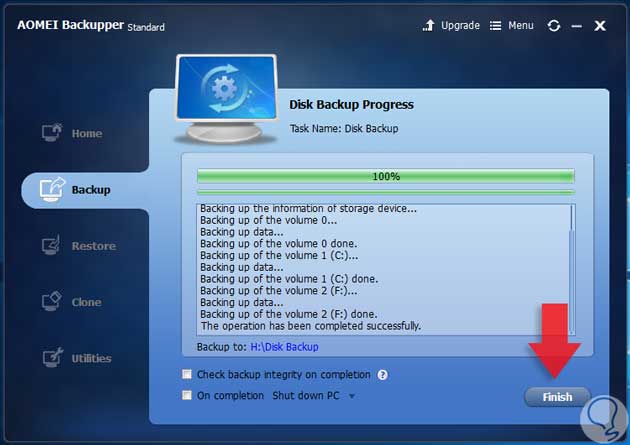Close the AOMEI Backupper window

pos(600,26)
